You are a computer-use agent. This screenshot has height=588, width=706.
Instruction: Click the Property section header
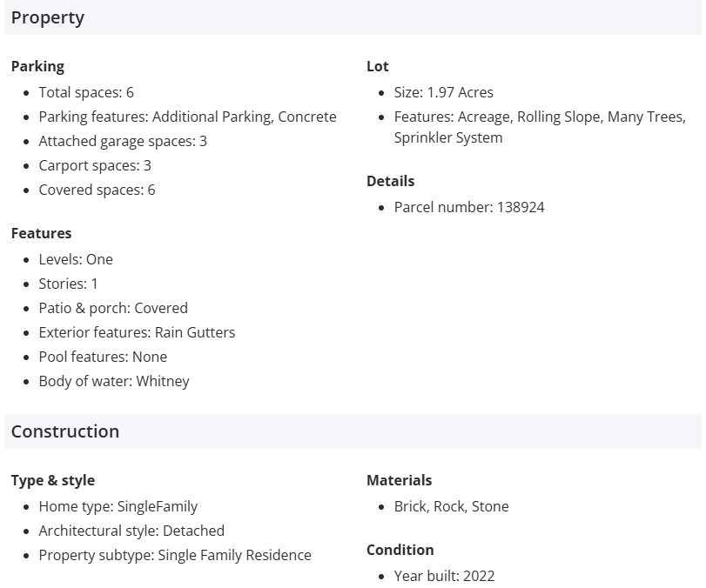[48, 17]
